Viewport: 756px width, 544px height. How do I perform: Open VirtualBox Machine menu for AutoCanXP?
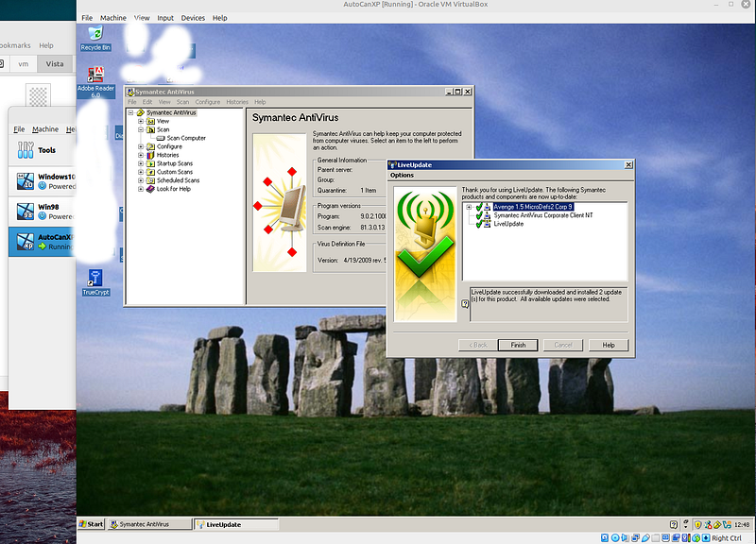(x=113, y=18)
